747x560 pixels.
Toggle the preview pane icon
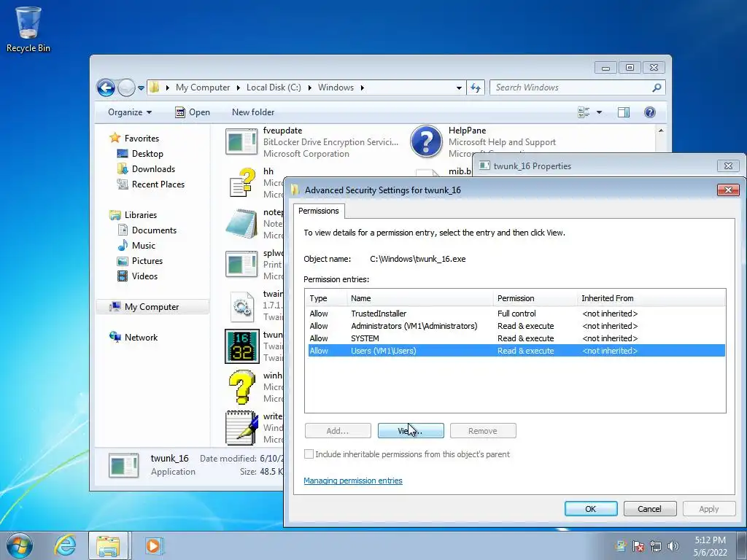624,112
